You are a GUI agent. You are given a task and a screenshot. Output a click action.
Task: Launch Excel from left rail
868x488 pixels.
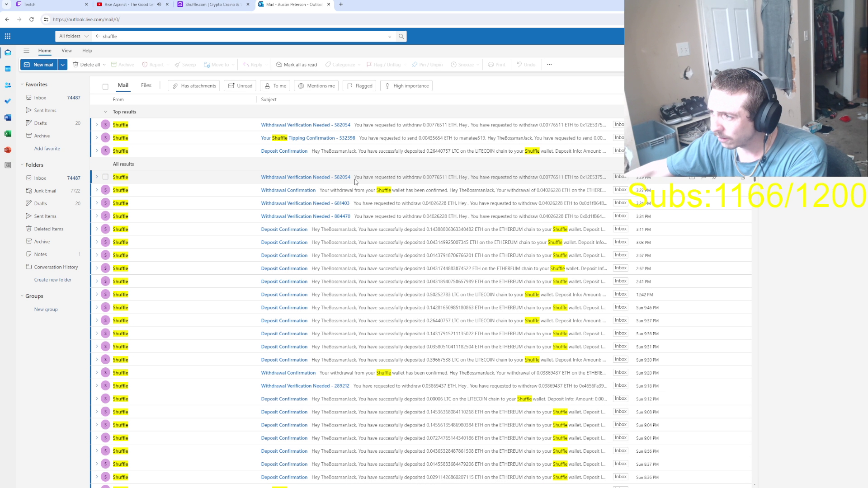pyautogui.click(x=8, y=134)
